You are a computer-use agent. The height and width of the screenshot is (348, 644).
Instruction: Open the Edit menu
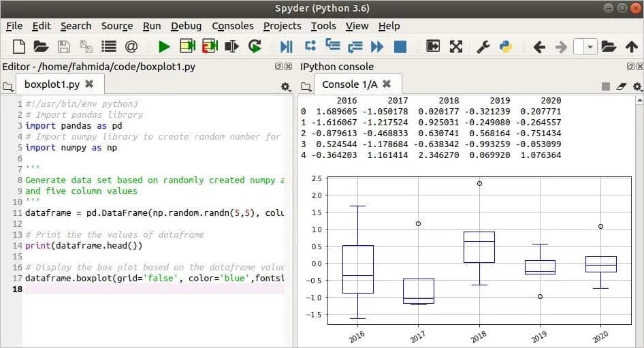coord(42,26)
